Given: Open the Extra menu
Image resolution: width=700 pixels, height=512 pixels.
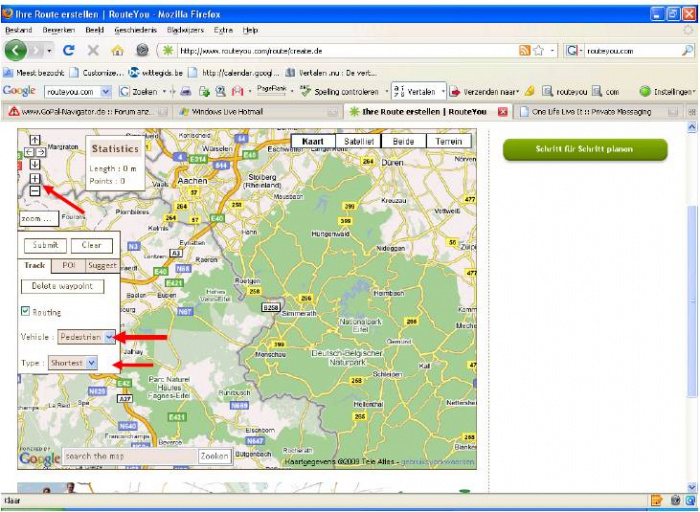Looking at the screenshot, I should pos(223,30).
